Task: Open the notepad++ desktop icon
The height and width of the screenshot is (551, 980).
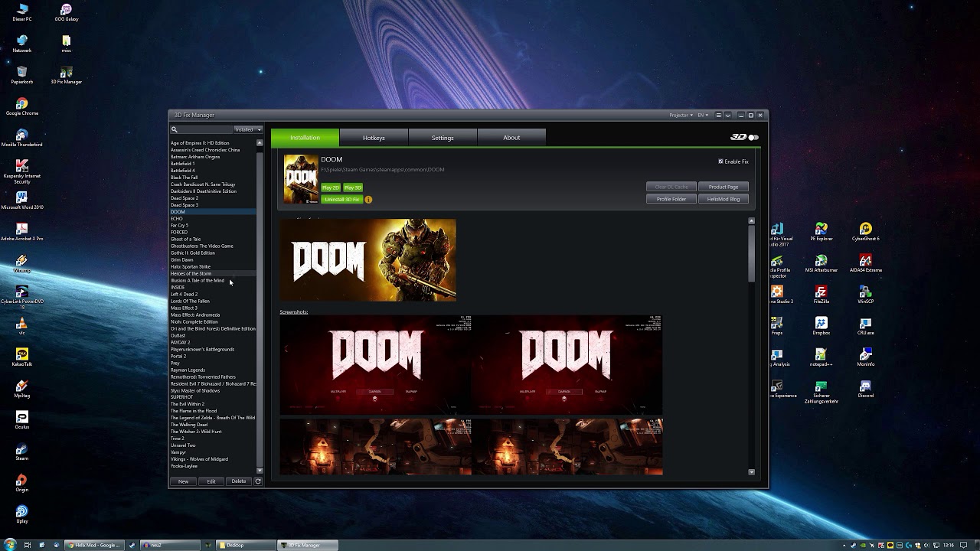Action: pos(821,357)
